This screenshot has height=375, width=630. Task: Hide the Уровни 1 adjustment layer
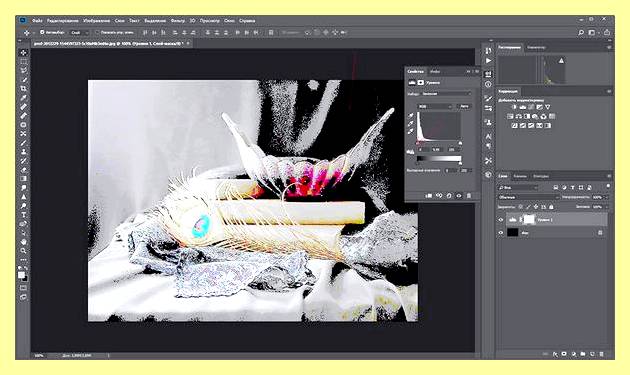coord(501,220)
